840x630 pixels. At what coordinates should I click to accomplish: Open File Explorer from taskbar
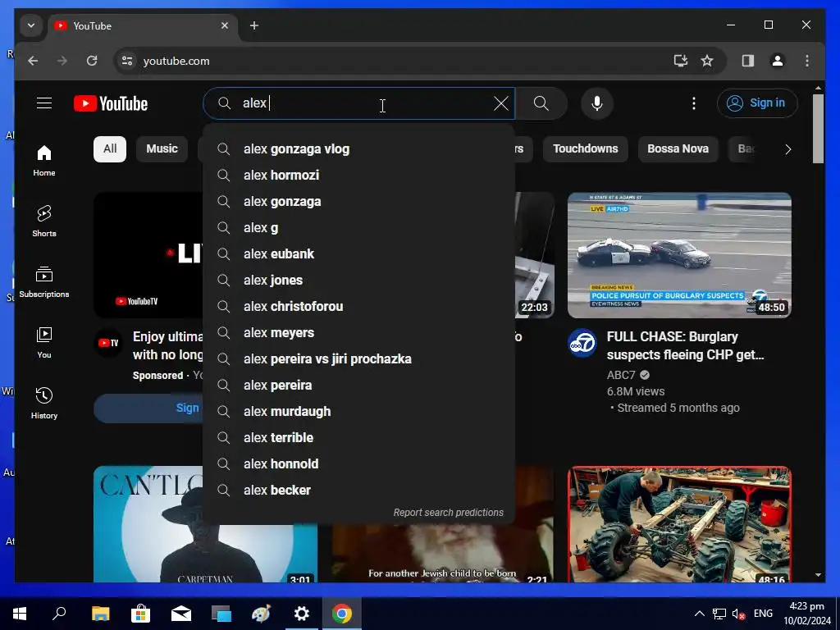(100, 614)
